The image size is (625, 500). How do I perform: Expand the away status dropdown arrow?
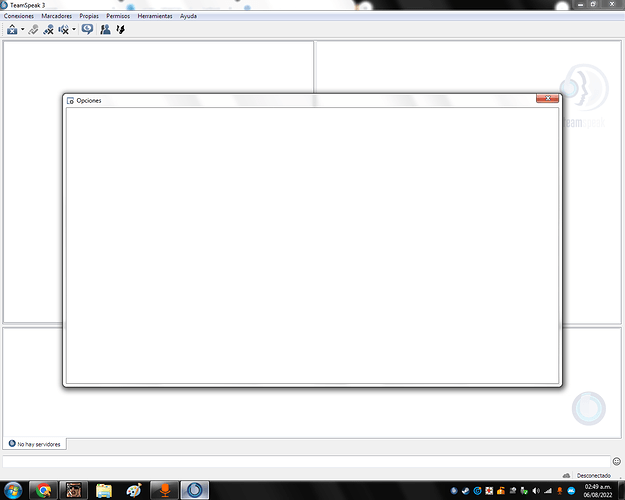22,30
